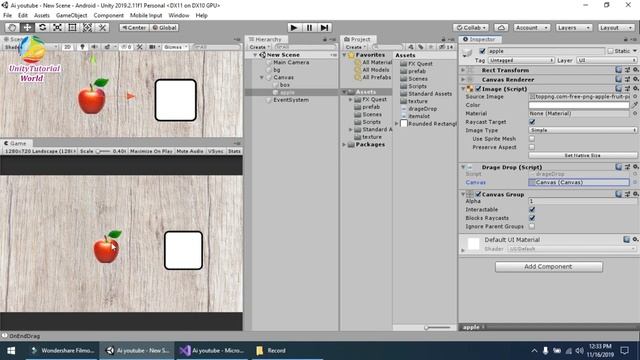Viewport: 640px width, 360px height.
Task: Disable Image script component checkbox
Action: click(478, 89)
